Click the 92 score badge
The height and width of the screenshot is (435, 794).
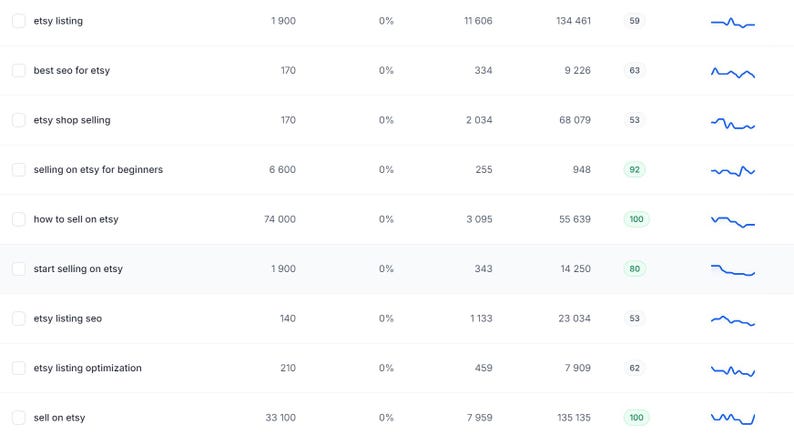tap(634, 170)
